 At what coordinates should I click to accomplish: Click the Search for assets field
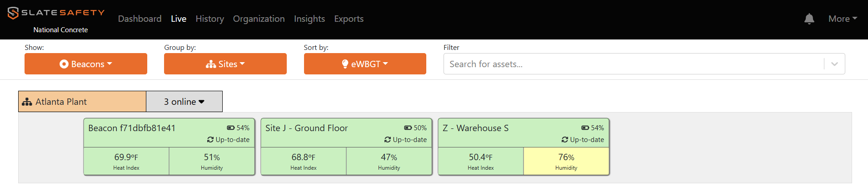634,64
